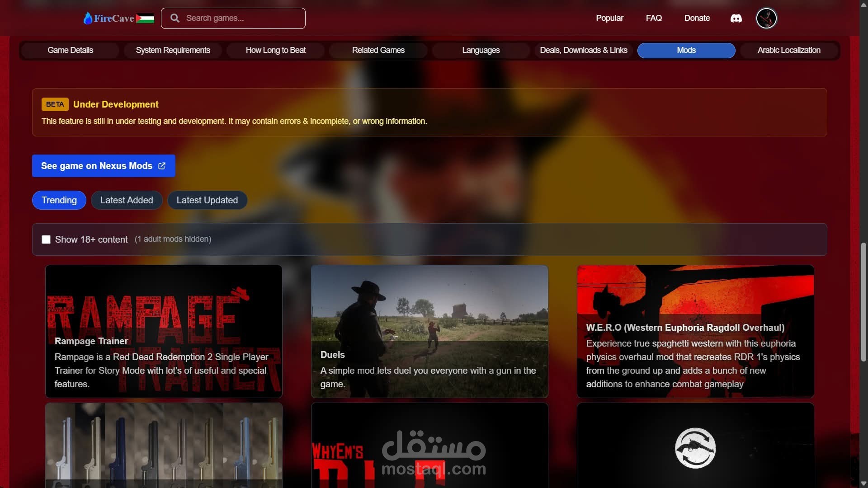Screen dimensions: 868x488
Task: Click the external link icon on Nexus button
Action: coord(162,166)
